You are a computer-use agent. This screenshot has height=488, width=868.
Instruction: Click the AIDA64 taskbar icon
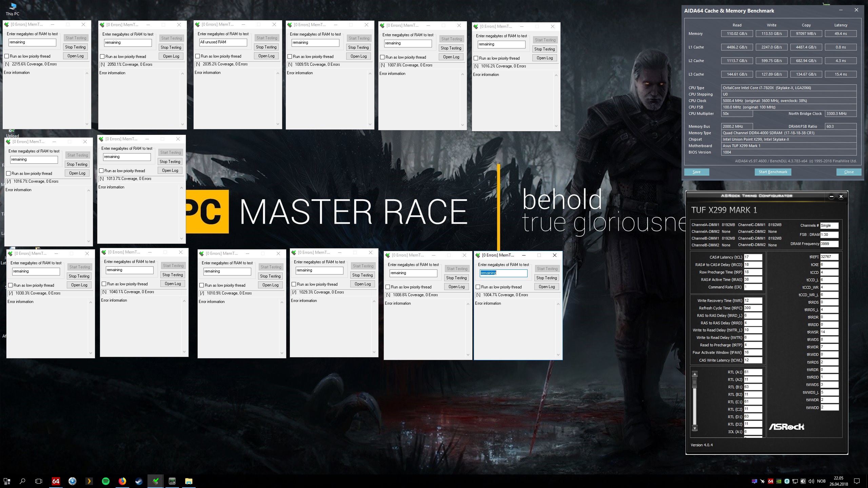[x=56, y=481]
